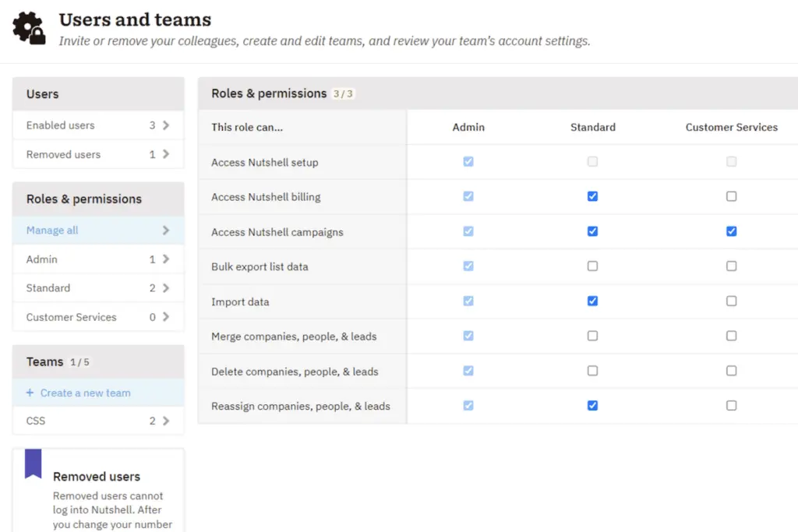This screenshot has width=798, height=532.
Task: Open Removed users via its chevron
Action: (166, 154)
